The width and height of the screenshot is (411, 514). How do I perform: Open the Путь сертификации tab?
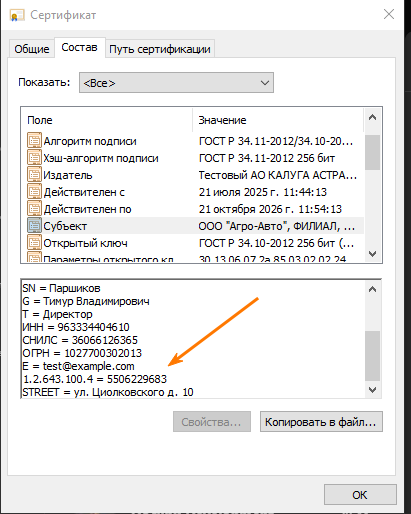160,49
